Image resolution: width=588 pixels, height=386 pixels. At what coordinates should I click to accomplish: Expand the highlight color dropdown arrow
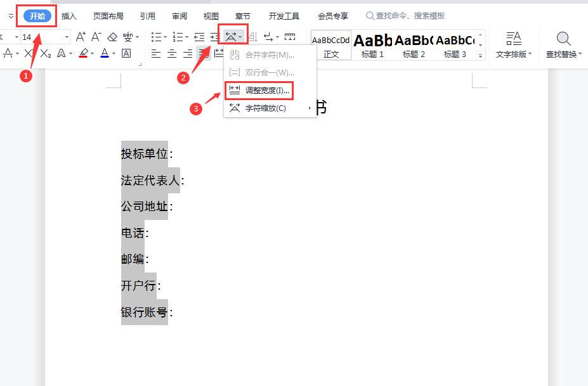click(92, 54)
